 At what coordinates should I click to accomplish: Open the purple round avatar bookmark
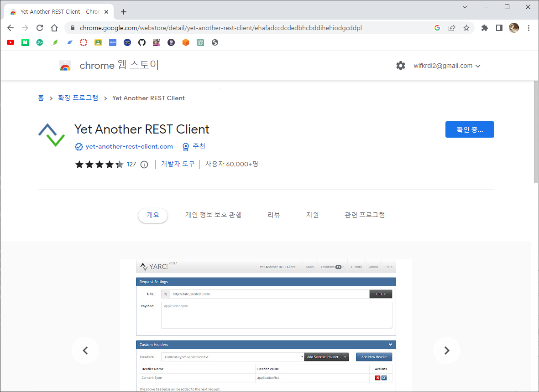(171, 42)
